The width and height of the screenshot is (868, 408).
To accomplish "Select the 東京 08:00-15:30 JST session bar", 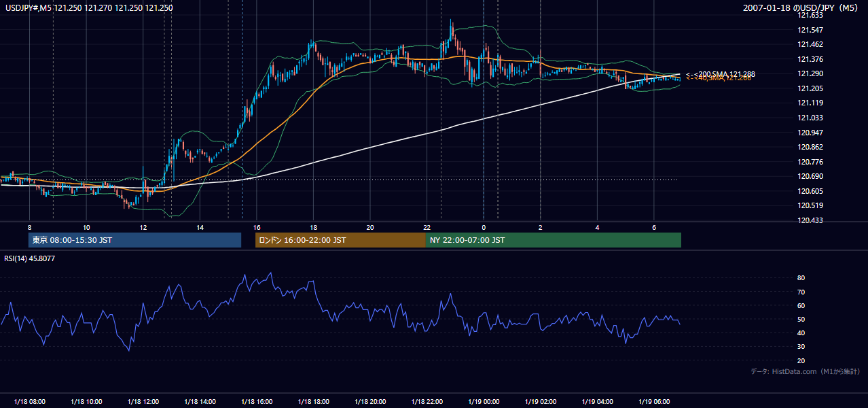I will click(x=134, y=240).
